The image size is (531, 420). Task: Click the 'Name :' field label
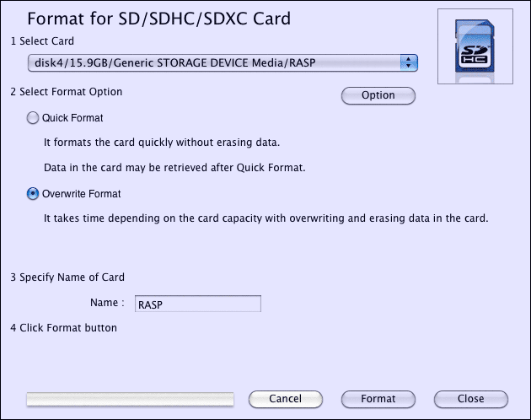click(x=107, y=303)
